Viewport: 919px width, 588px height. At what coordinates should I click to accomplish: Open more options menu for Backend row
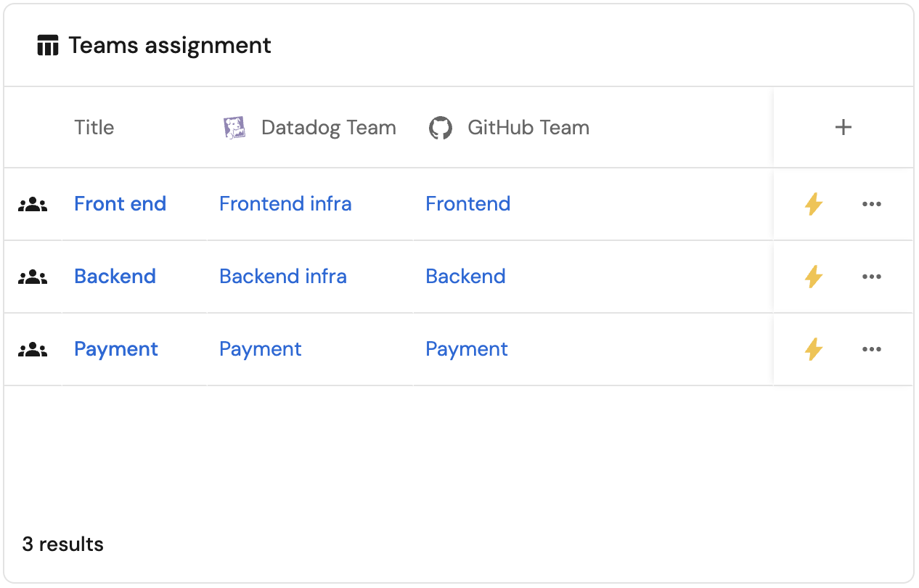[871, 277]
